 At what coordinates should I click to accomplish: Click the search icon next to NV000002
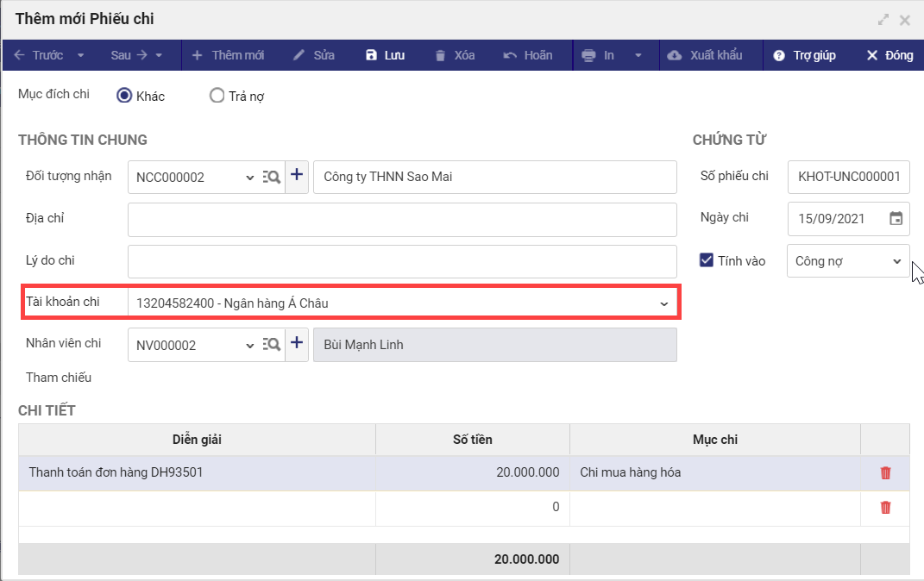click(x=271, y=345)
